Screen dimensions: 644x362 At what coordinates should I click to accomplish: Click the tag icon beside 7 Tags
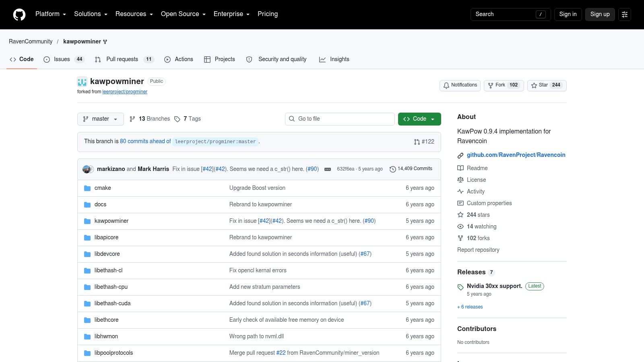click(177, 119)
